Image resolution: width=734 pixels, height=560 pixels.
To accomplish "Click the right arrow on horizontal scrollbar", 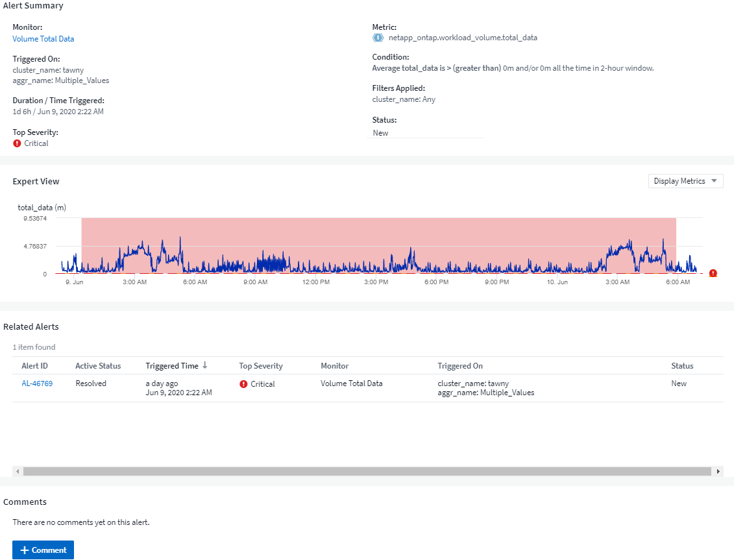I will point(718,472).
